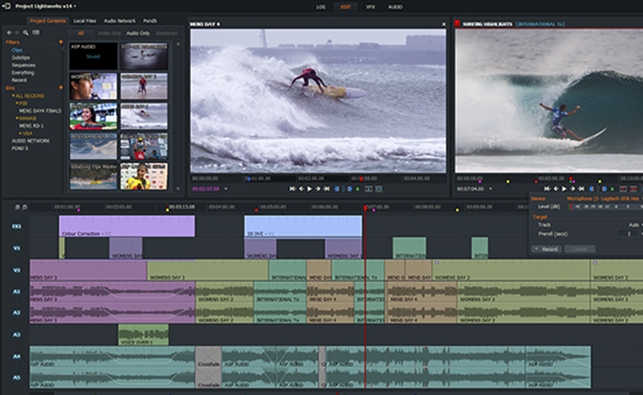Switch to the LOG tab
The height and width of the screenshot is (395, 643).
(x=321, y=7)
